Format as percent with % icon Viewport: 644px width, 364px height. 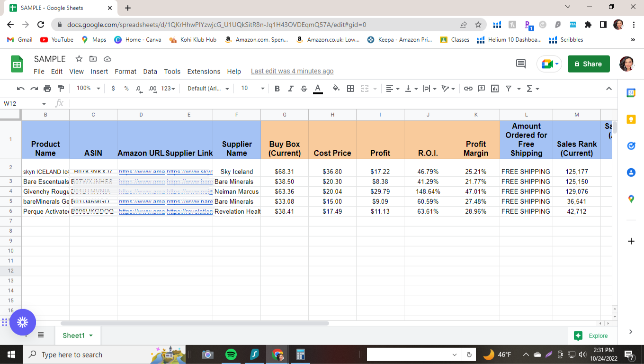click(126, 89)
